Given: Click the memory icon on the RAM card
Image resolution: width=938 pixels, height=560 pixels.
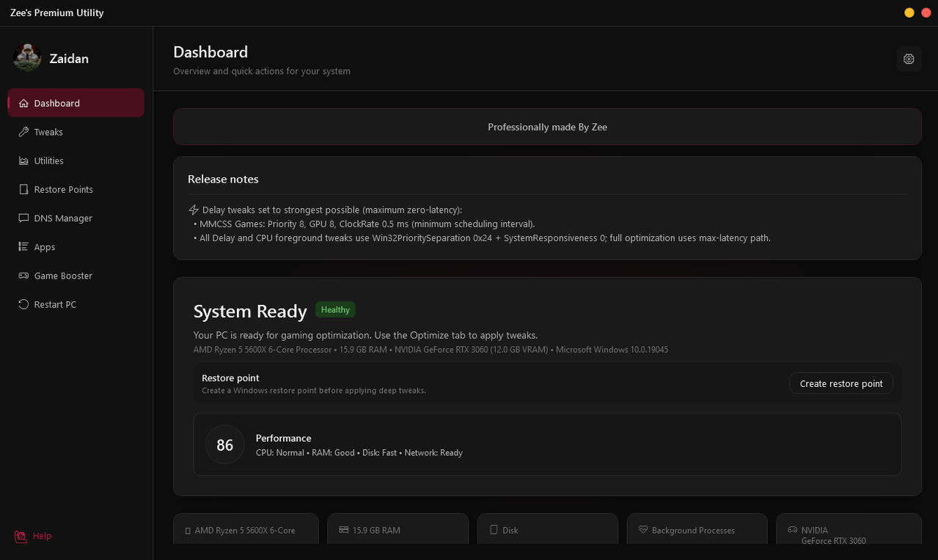Looking at the screenshot, I should [343, 529].
